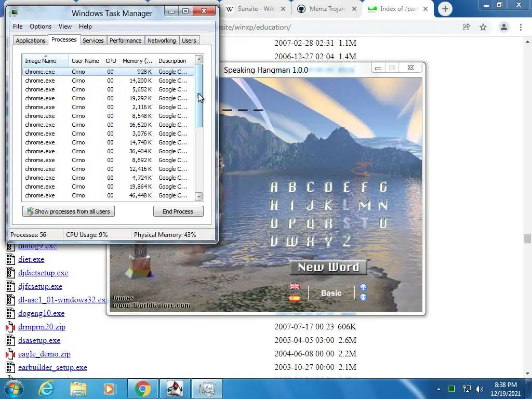Click New Word button in Hangman
532x399 pixels.
328,268
